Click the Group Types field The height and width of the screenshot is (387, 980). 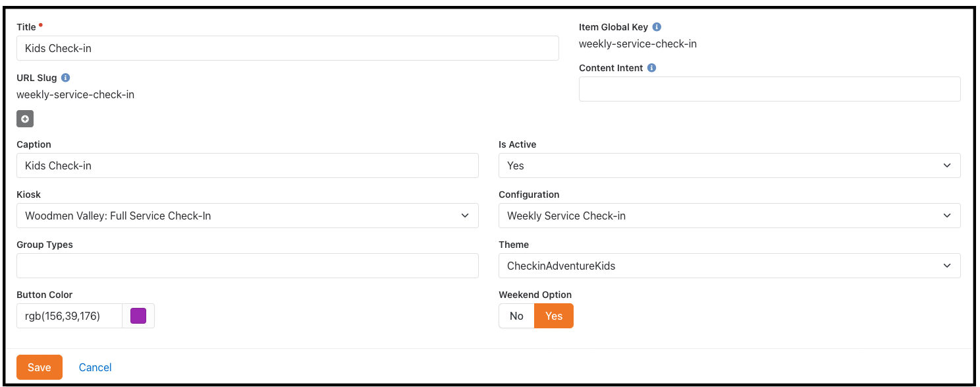click(x=247, y=266)
